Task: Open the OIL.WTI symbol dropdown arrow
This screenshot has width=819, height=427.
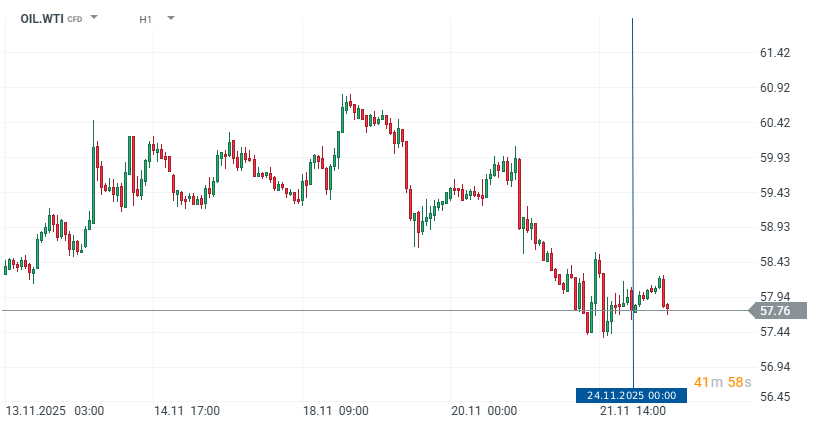Action: click(94, 18)
